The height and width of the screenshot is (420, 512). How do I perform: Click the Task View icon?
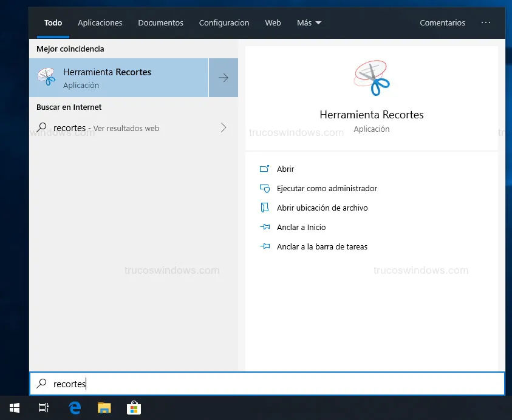(44, 408)
